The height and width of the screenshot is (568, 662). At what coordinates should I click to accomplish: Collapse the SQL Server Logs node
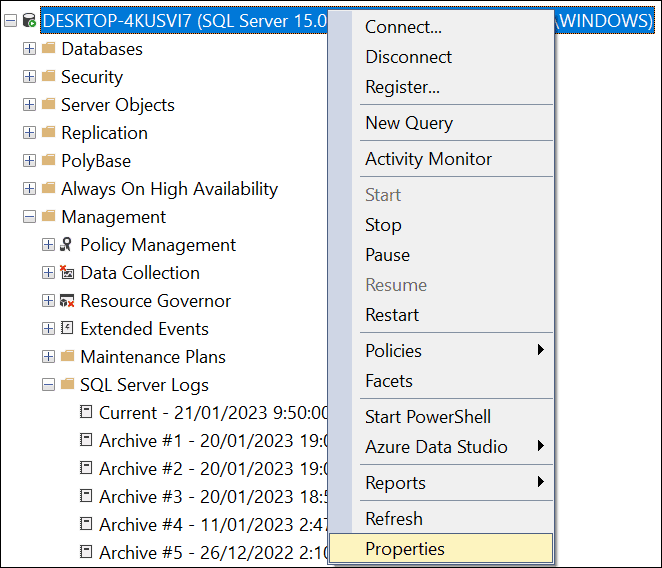[49, 385]
